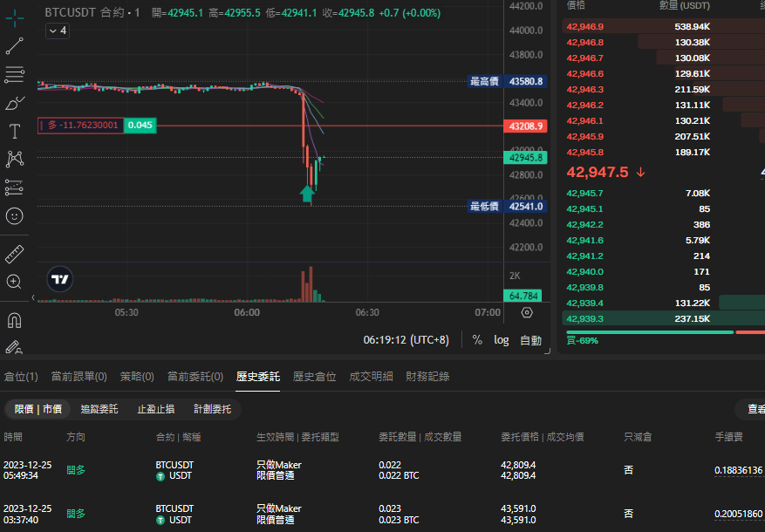Open the 倉位(1) positions tab
This screenshot has height=532, width=765.
tap(20, 377)
